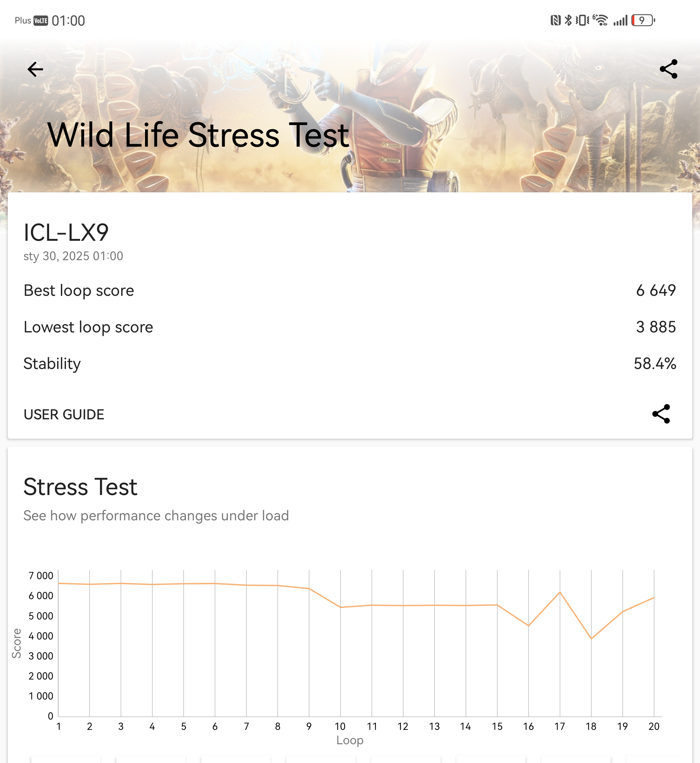Tap share icon in results card
Screen dimensions: 700x763
tap(661, 413)
